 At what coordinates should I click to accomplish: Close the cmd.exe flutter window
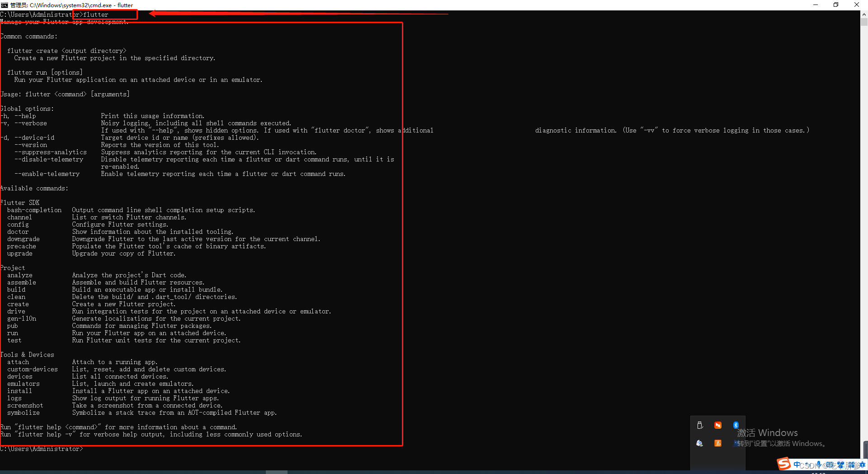[x=857, y=5]
